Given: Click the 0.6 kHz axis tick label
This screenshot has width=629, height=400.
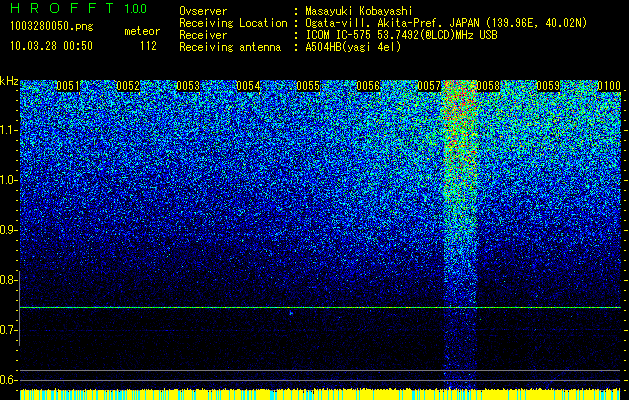Looking at the screenshot, I should click(7, 380).
